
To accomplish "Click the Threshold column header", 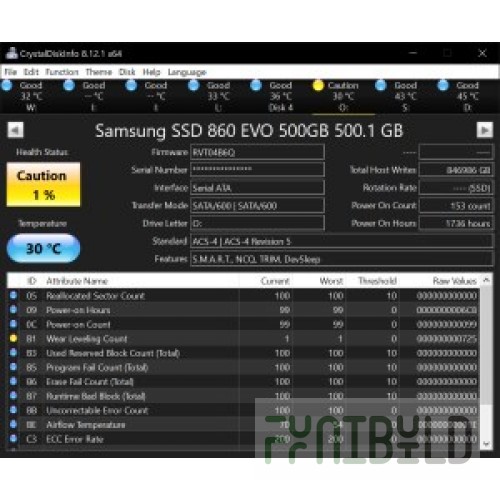I will (x=373, y=281).
